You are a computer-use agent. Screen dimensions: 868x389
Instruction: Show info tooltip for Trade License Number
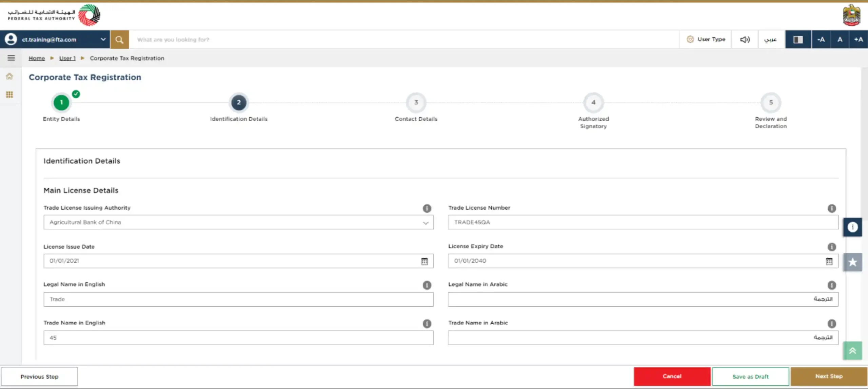pyautogui.click(x=831, y=208)
